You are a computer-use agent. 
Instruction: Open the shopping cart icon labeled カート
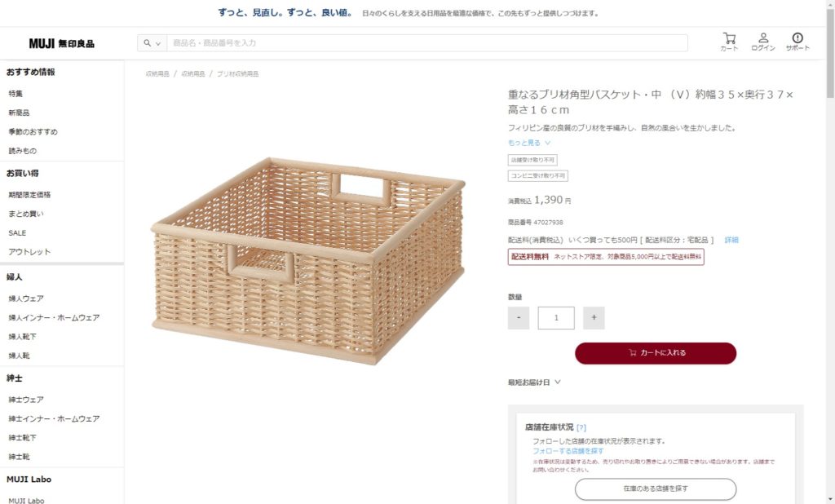[x=730, y=40]
